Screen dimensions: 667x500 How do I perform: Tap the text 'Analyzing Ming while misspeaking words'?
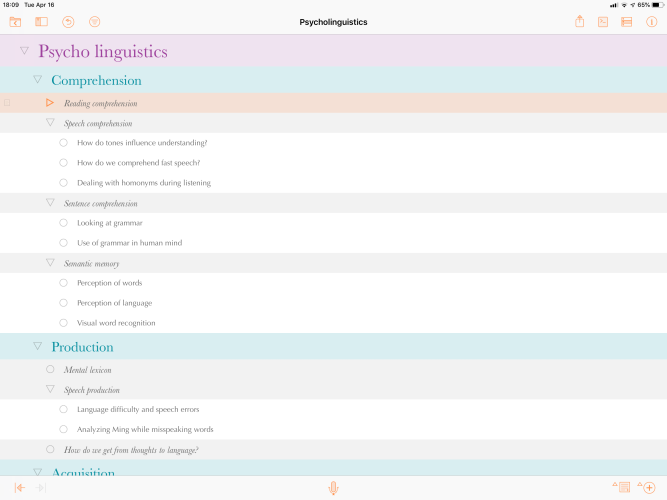145,429
